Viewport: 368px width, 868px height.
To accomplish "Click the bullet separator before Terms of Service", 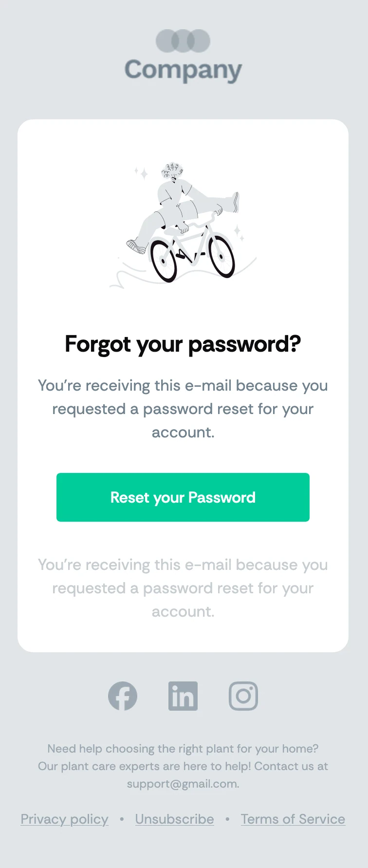I will coord(227,819).
